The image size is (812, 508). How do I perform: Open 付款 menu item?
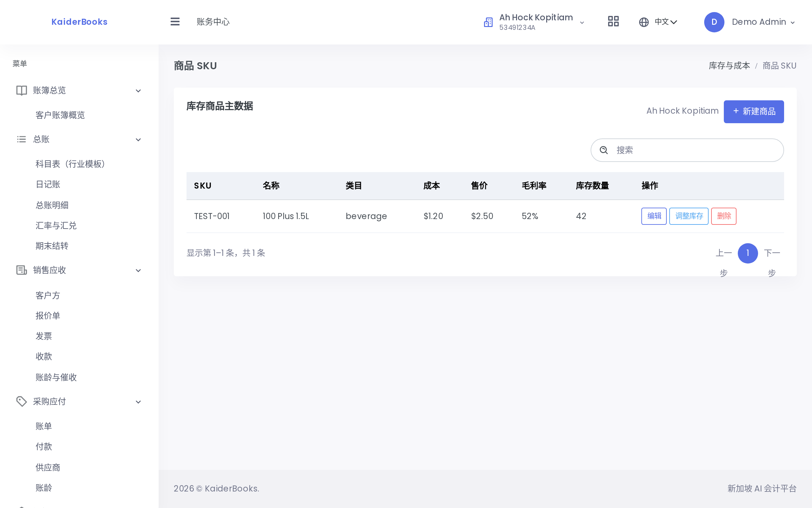(44, 446)
